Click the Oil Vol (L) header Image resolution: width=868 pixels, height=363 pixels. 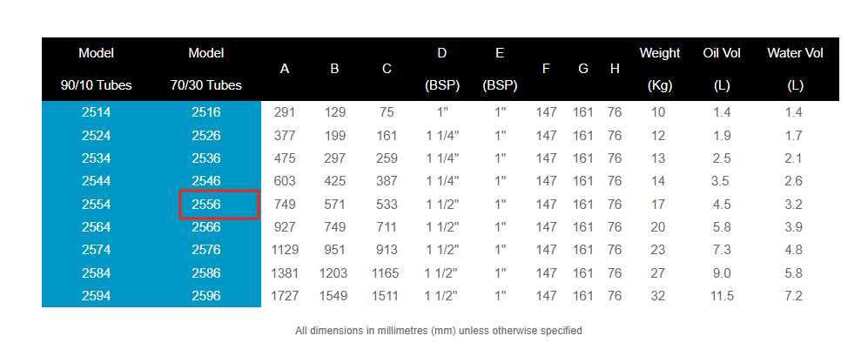722,69
